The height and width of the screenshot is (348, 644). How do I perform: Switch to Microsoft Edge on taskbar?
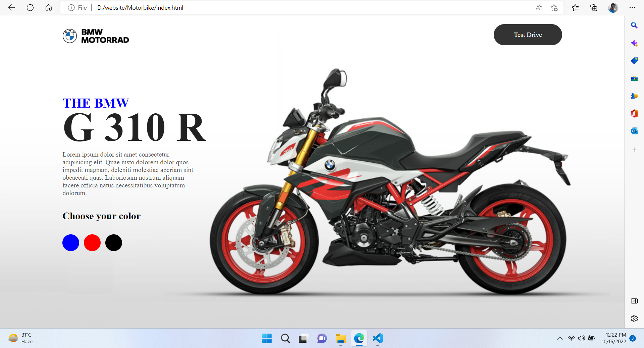click(359, 339)
